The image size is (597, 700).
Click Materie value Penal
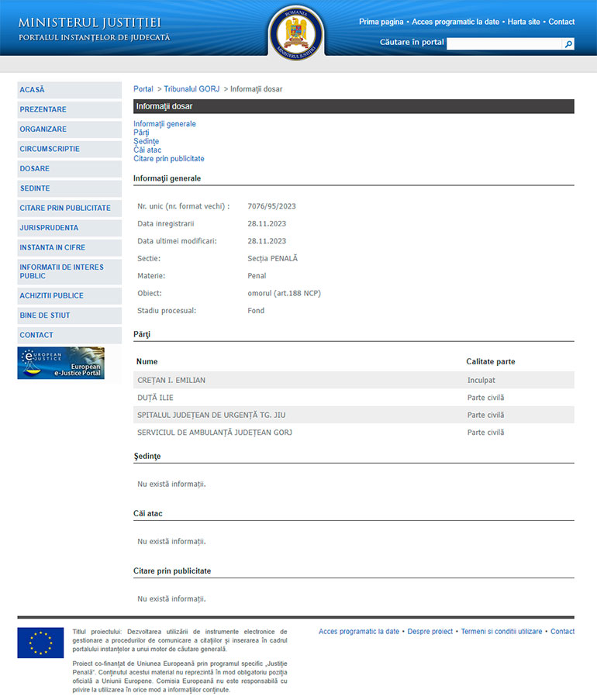tap(257, 276)
